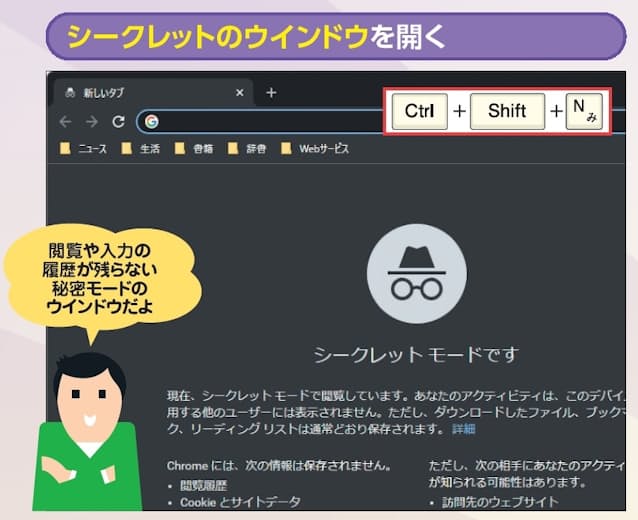Click the Chrome には、次の情報は保存されません text
This screenshot has width=638, height=520.
coord(279,465)
